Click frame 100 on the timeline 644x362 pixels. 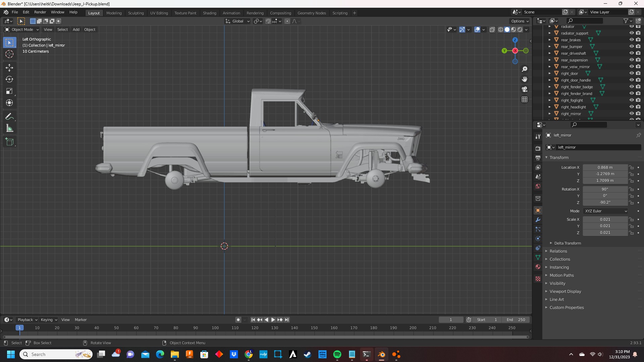215,328
